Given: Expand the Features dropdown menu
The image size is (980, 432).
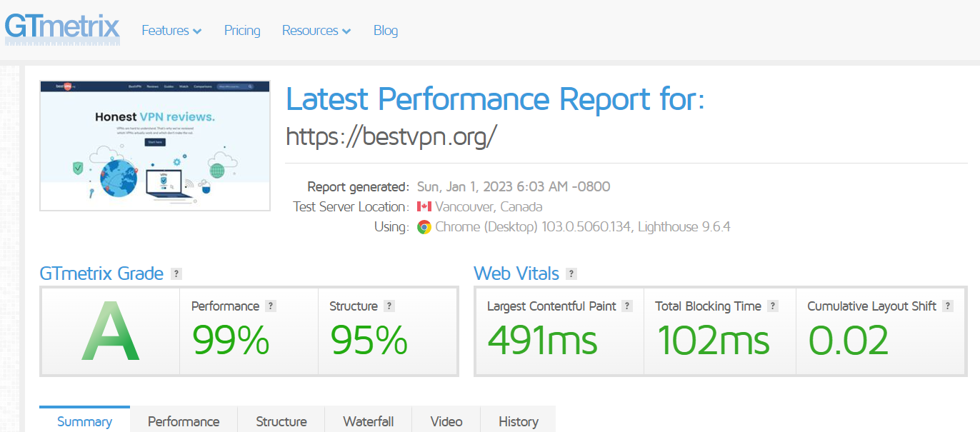Looking at the screenshot, I should [x=171, y=31].
